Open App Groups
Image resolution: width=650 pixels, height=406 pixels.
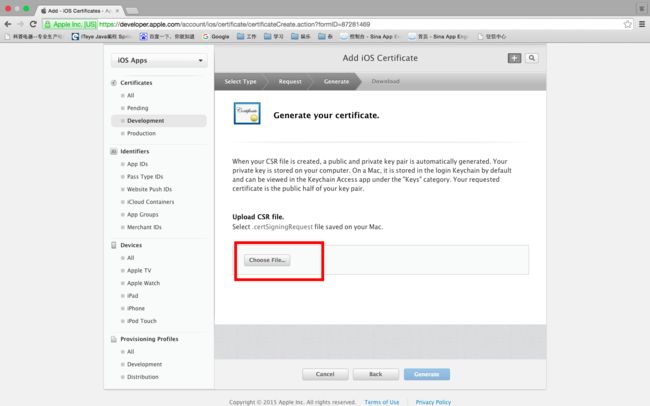pyautogui.click(x=143, y=215)
